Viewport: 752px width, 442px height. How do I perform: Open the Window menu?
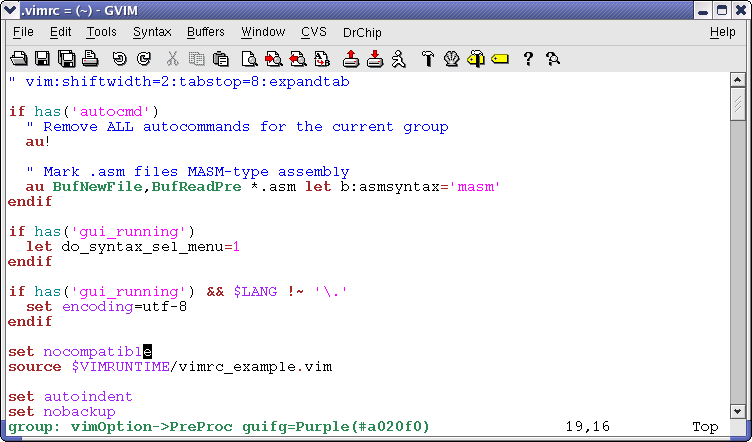[263, 32]
